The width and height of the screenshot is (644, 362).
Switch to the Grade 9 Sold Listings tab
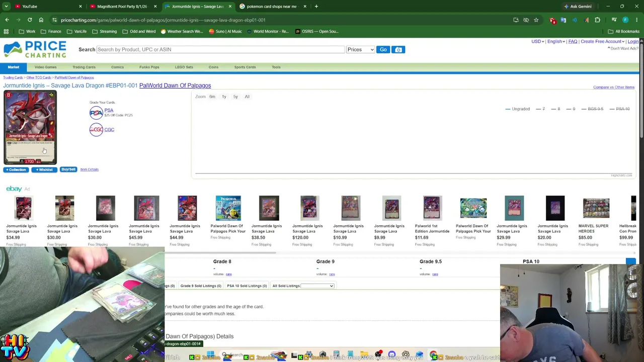click(x=201, y=286)
